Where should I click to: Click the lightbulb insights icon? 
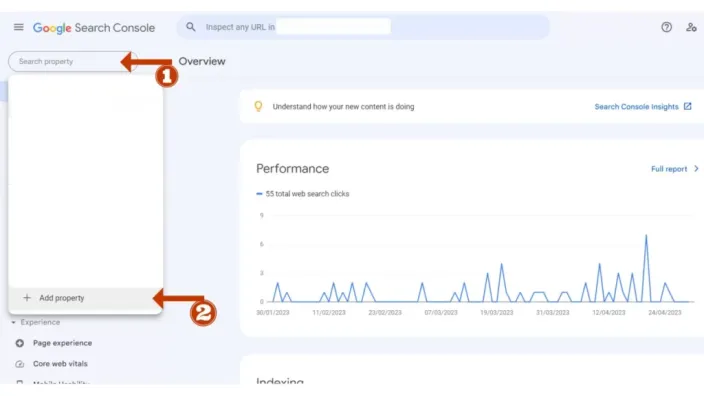coord(258,106)
